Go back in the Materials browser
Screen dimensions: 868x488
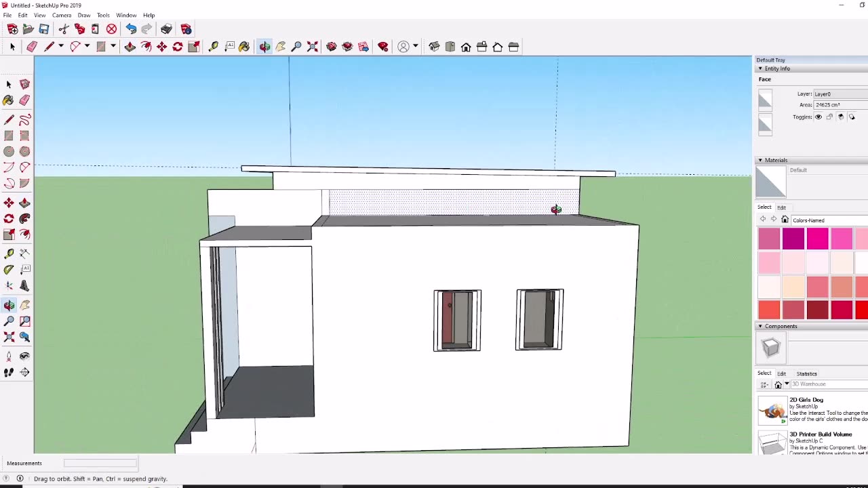tap(763, 220)
